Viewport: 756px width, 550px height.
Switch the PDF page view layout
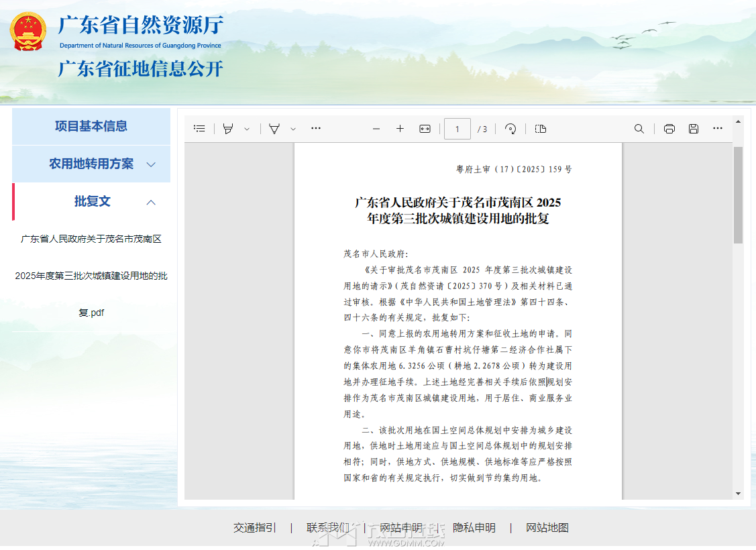(x=541, y=129)
